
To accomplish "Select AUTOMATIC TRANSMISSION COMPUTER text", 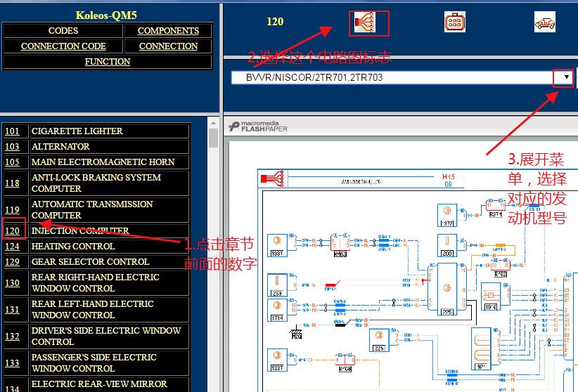I will coord(92,209).
